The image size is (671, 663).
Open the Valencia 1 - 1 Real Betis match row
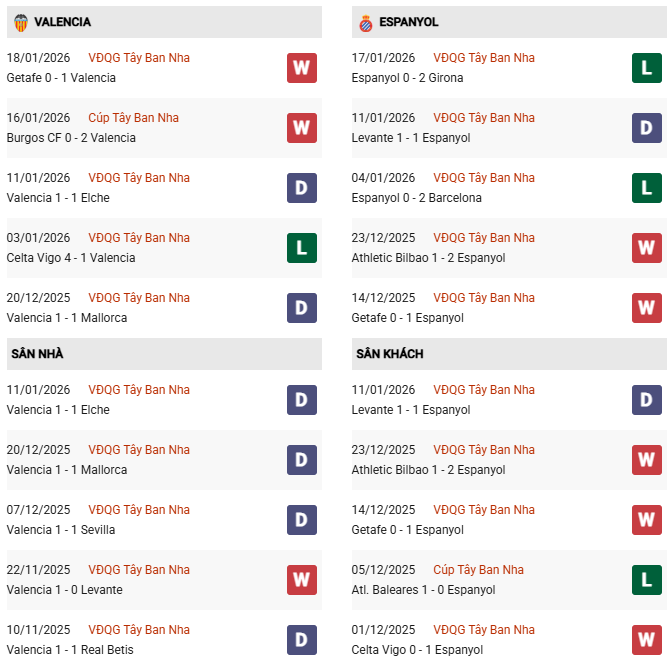(70, 649)
